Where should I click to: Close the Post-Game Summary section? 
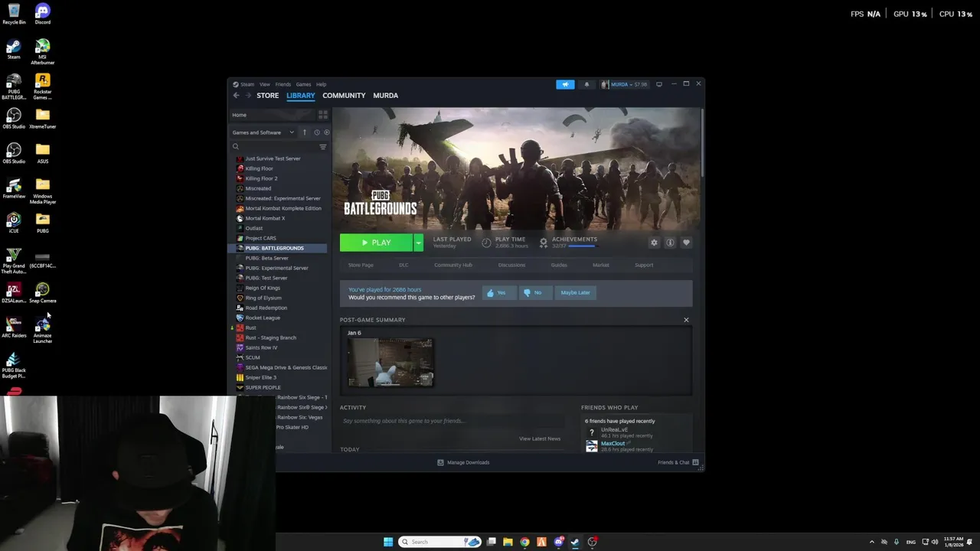pyautogui.click(x=686, y=320)
